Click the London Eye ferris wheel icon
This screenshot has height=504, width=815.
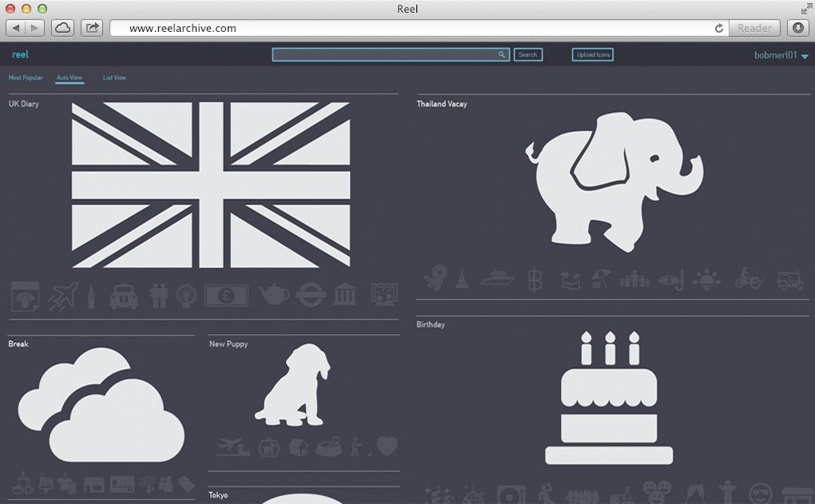186,296
